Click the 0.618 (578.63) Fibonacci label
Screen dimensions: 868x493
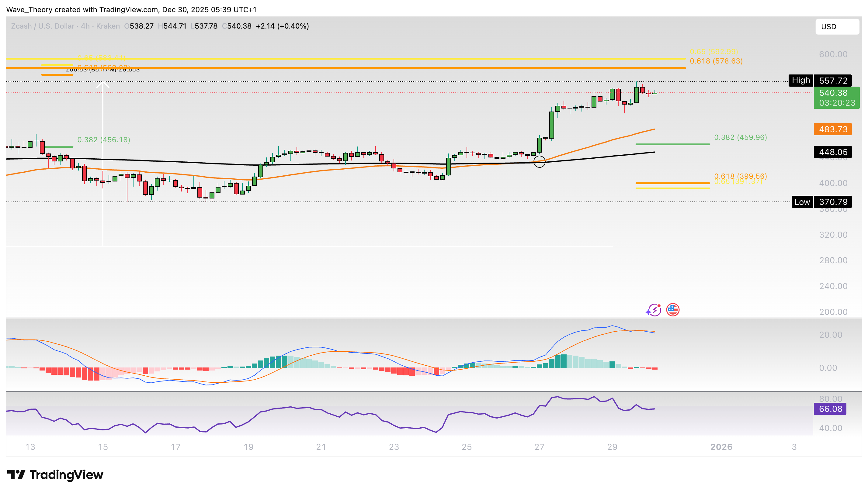coord(716,61)
